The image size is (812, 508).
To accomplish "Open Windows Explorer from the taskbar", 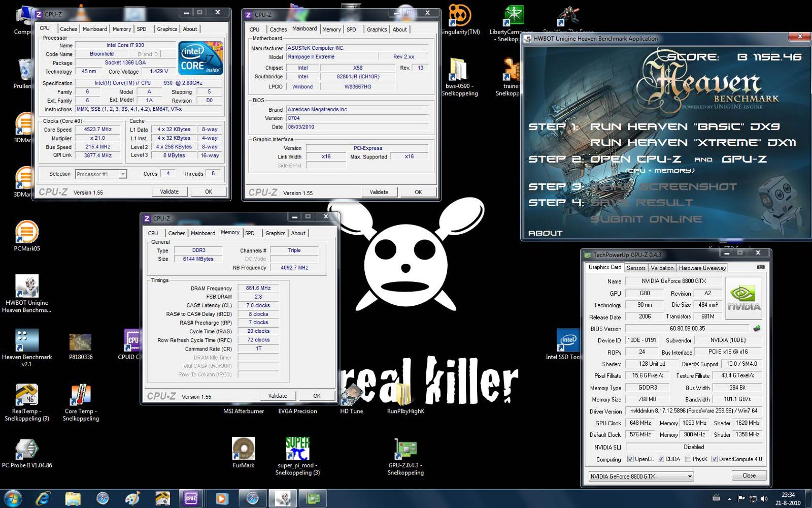I will tap(73, 498).
